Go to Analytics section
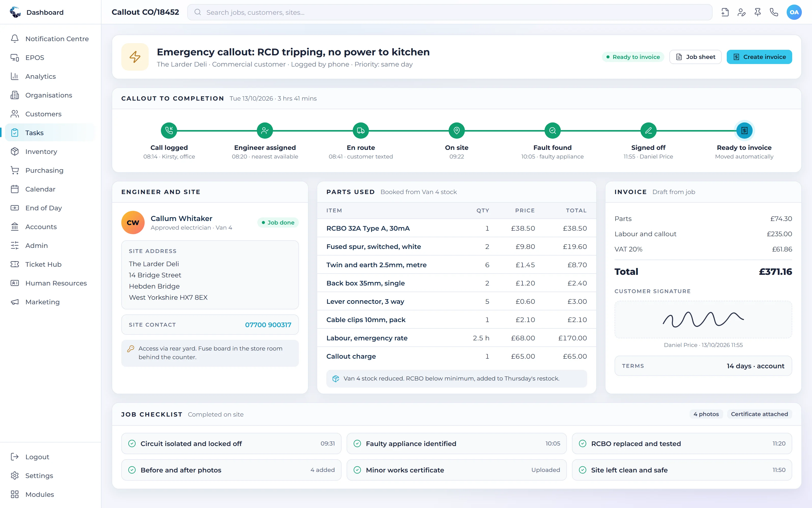Viewport: 812px width, 508px height. pyautogui.click(x=50, y=76)
